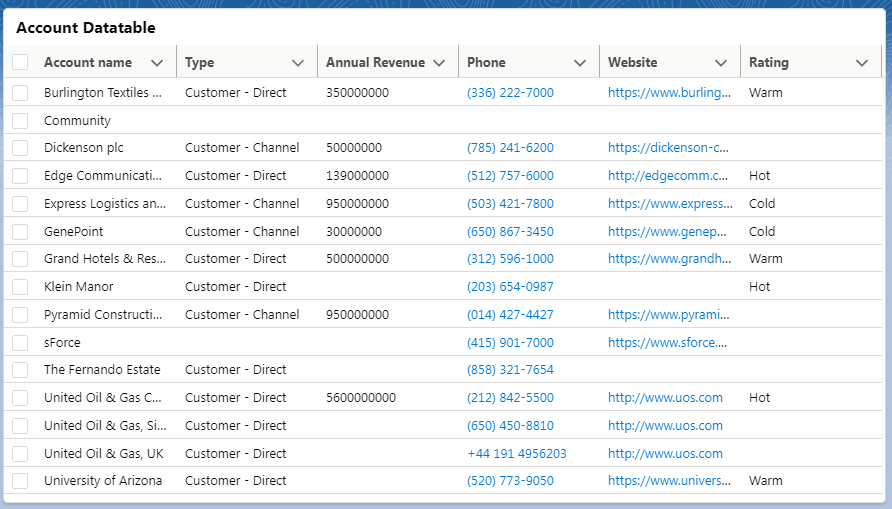
Task: Click annual revenue value 5600000000
Action: (361, 398)
